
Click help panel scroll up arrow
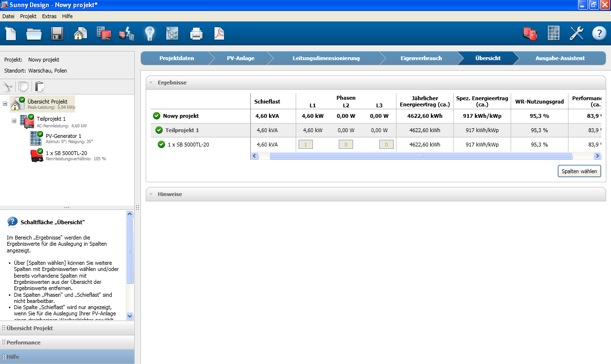click(x=130, y=214)
